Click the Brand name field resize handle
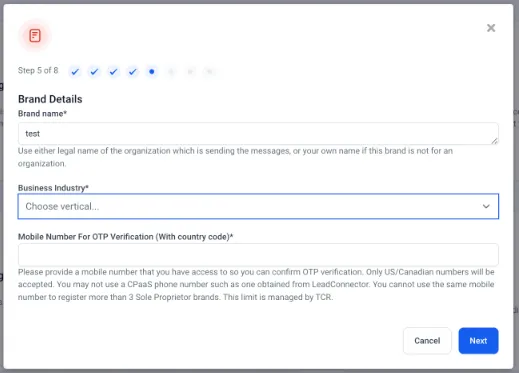Screen dimensions: 519x373 (x=495, y=141)
